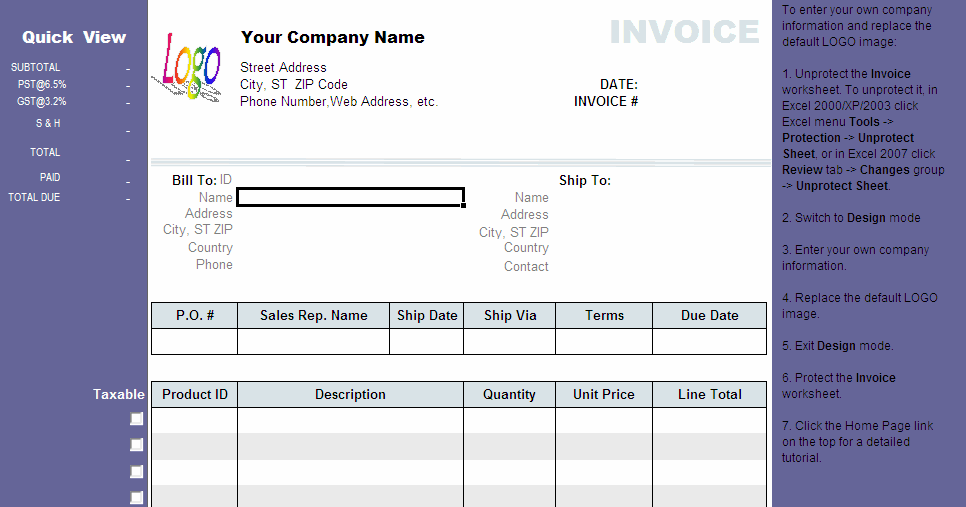
Task: Tick the first Taxable checkbox
Action: [137, 419]
